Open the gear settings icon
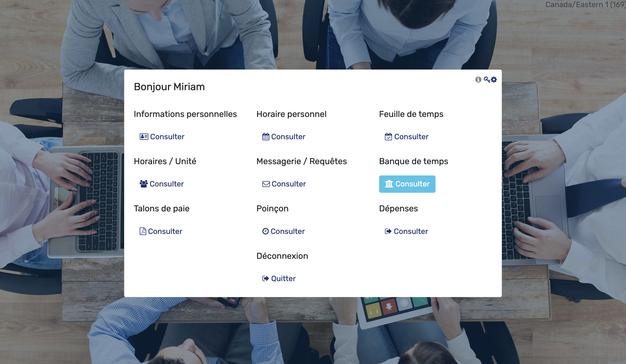This screenshot has width=626, height=364. pos(494,79)
